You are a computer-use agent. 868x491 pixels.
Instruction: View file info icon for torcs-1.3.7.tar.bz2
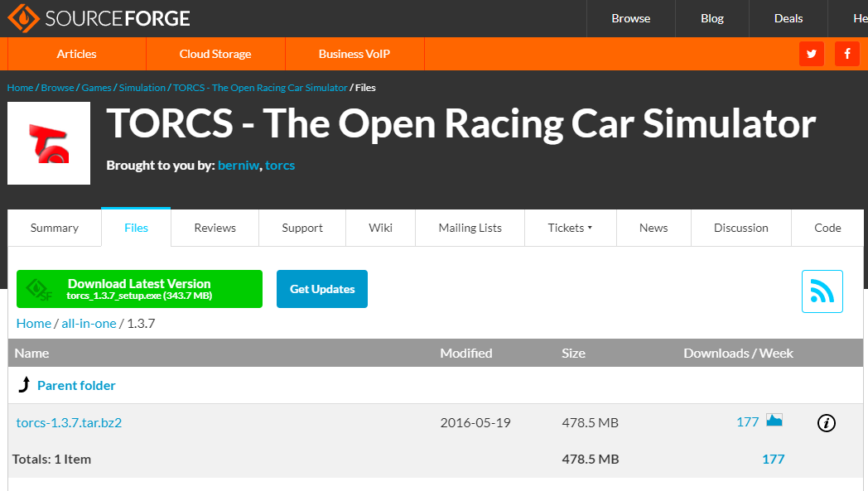coord(826,423)
